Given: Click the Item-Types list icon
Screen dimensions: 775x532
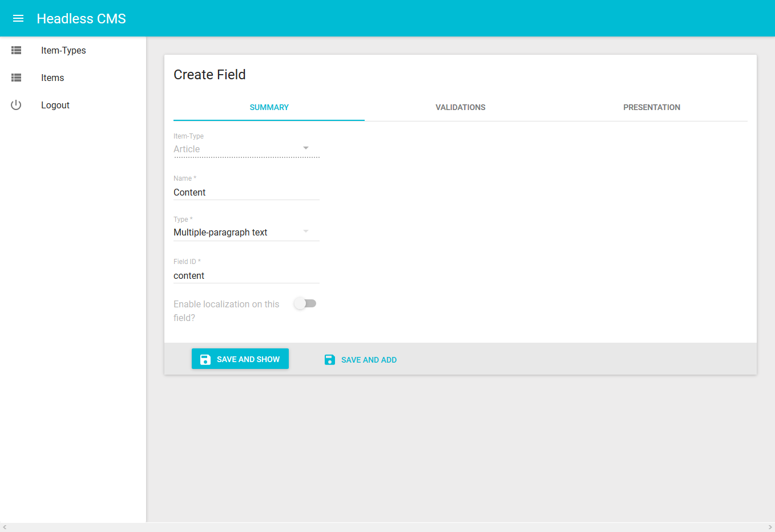Looking at the screenshot, I should click(x=17, y=50).
